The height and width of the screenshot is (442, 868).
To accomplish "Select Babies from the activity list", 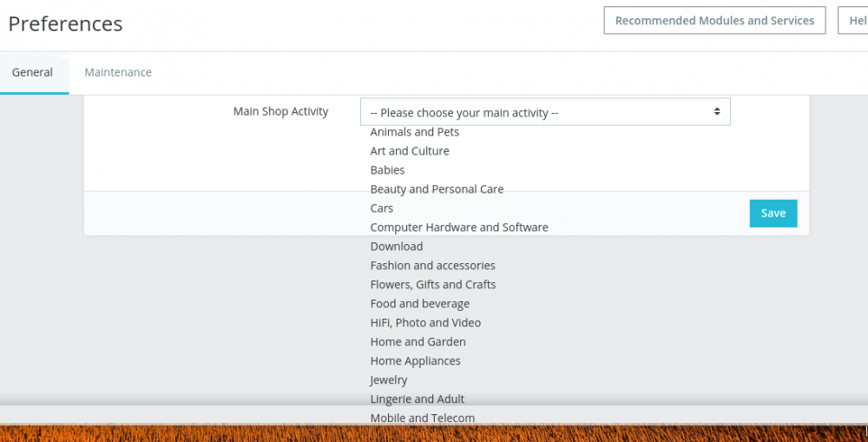I will [x=388, y=170].
